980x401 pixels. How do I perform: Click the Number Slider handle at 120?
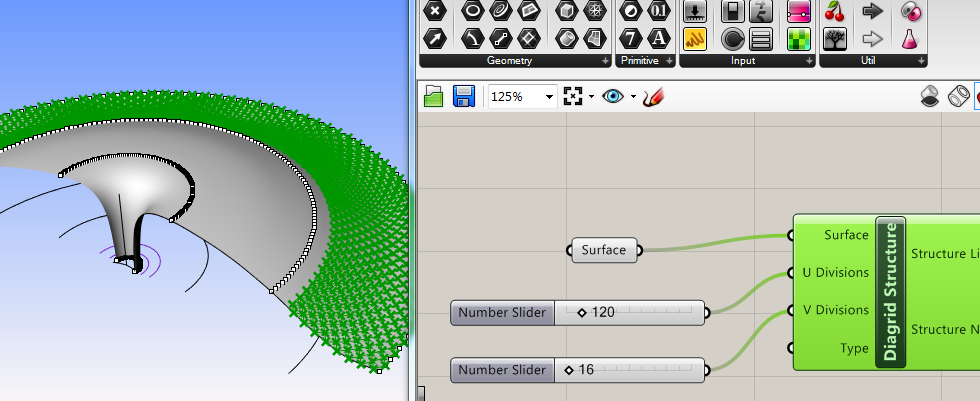tap(582, 312)
